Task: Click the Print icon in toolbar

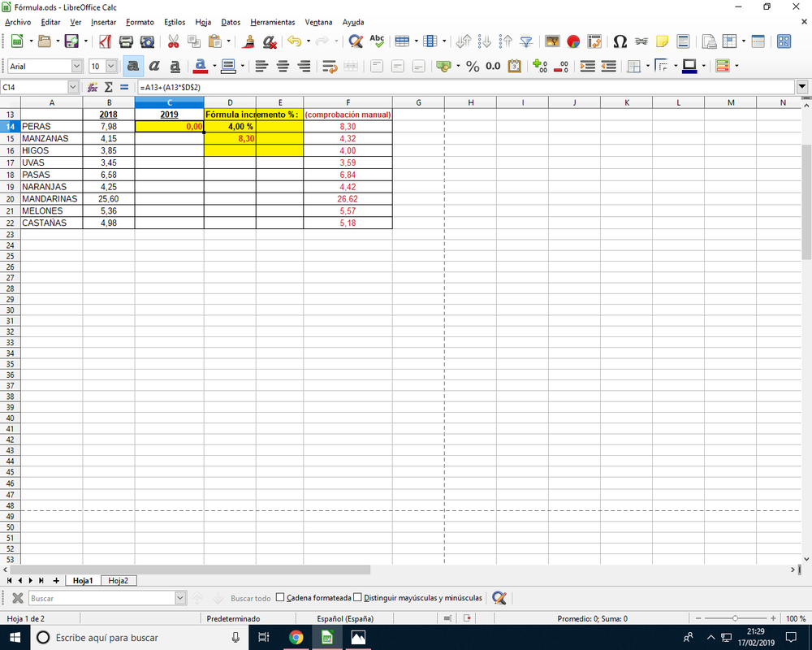Action: click(126, 41)
